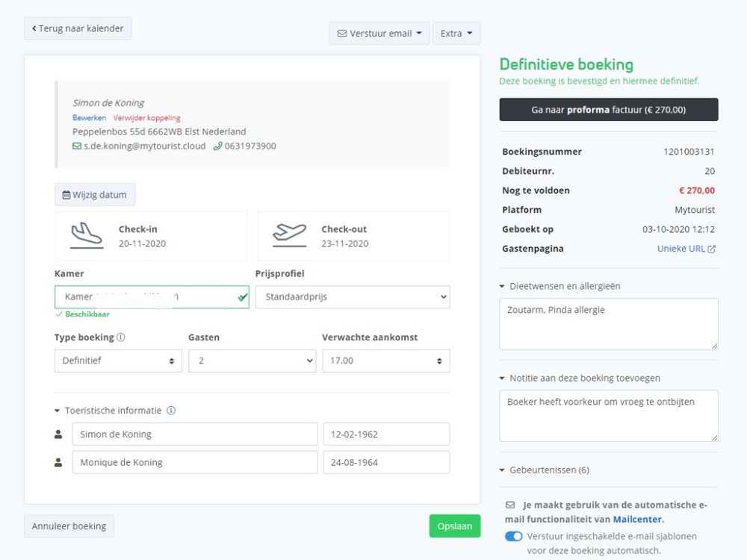Screen dimensions: 747x560
Task: Click the check-out departure plane icon
Action: pos(289,235)
